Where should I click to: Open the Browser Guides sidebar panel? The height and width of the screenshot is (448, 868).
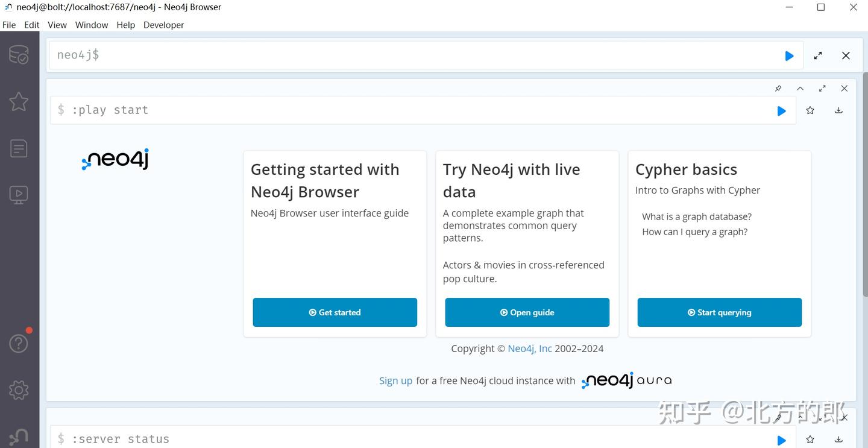tap(19, 194)
